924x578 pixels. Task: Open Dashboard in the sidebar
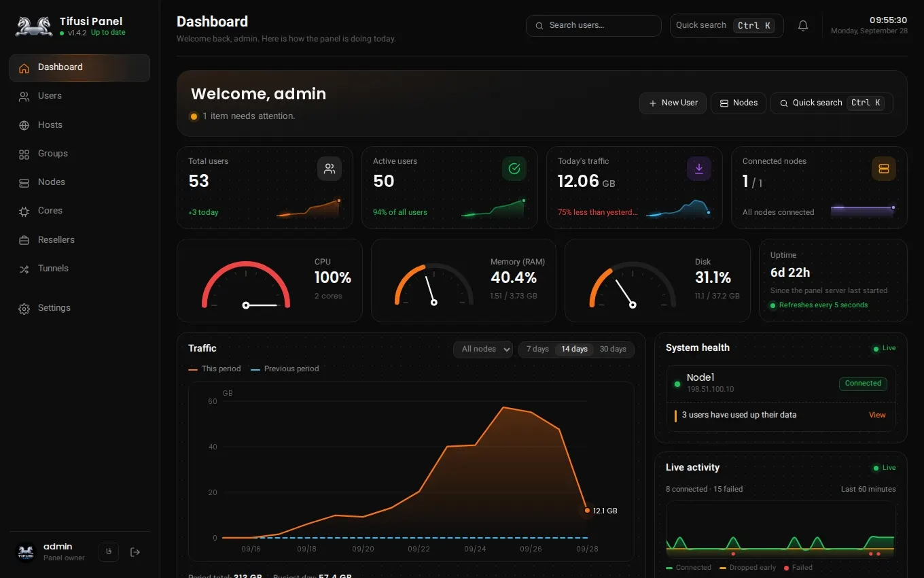[79, 68]
